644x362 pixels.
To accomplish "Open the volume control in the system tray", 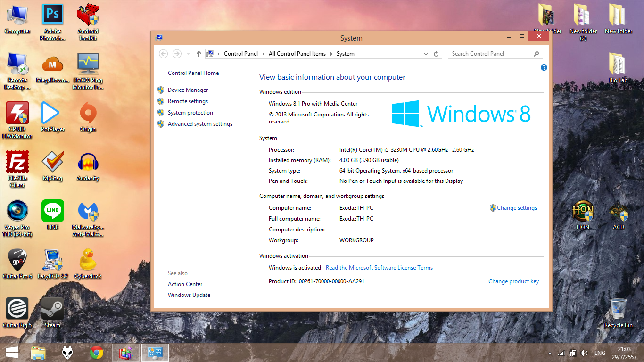I will click(585, 353).
